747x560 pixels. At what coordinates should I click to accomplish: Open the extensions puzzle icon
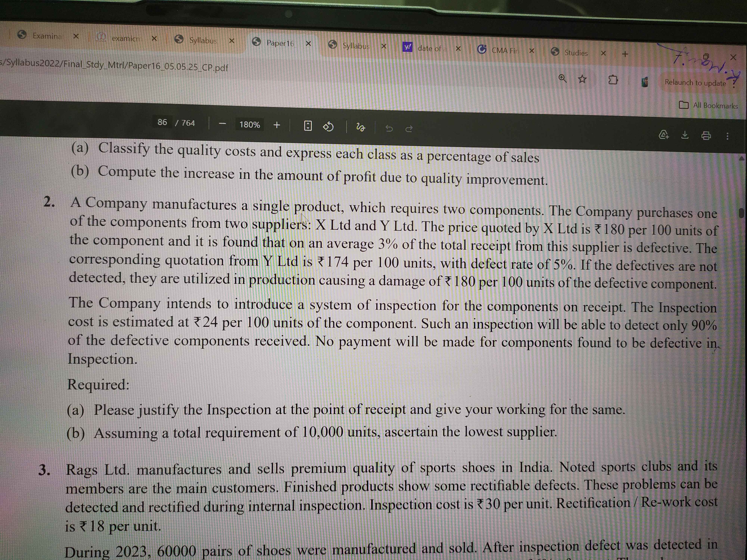[x=613, y=80]
